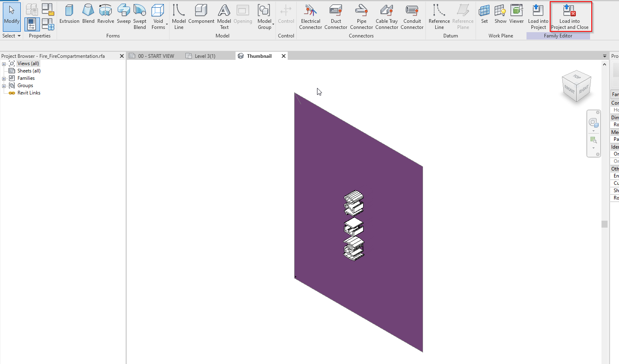619x364 pixels.
Task: Draw a Reference Line
Action: (x=439, y=17)
